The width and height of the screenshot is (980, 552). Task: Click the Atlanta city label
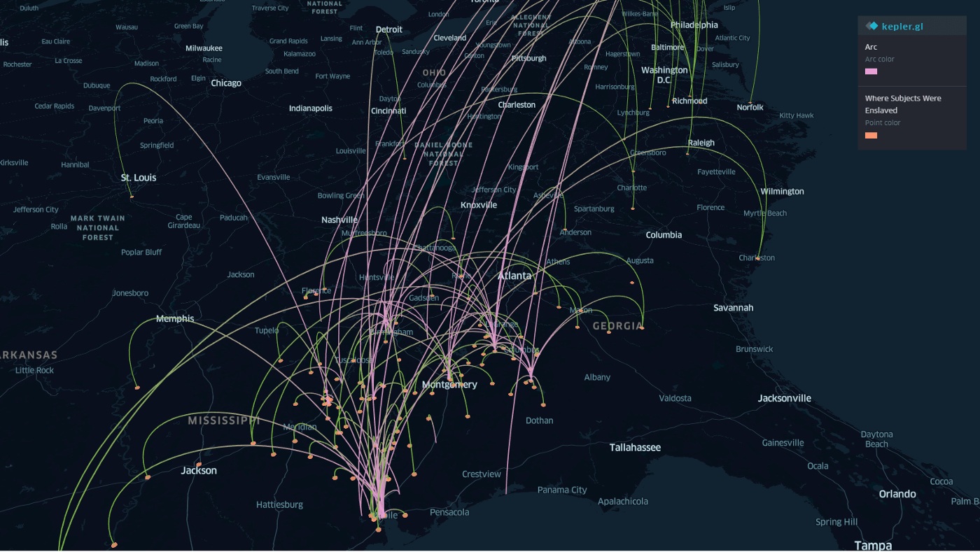[x=514, y=276]
